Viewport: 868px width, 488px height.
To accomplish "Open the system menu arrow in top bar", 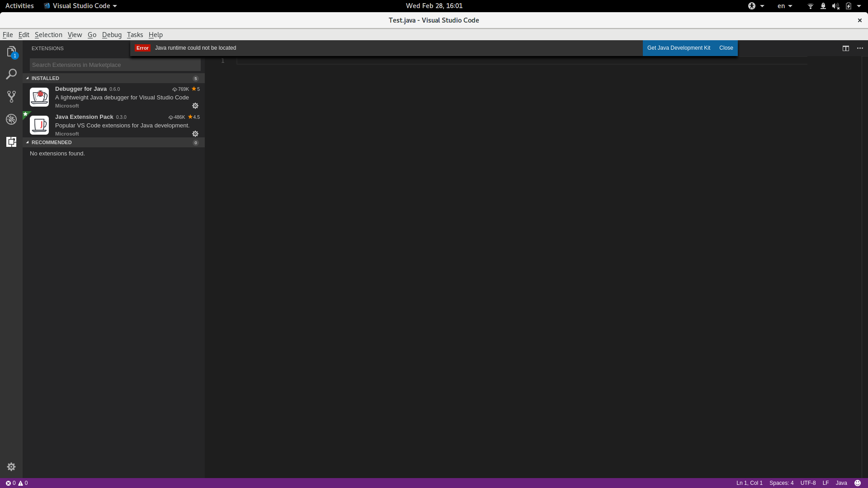I will click(859, 6).
